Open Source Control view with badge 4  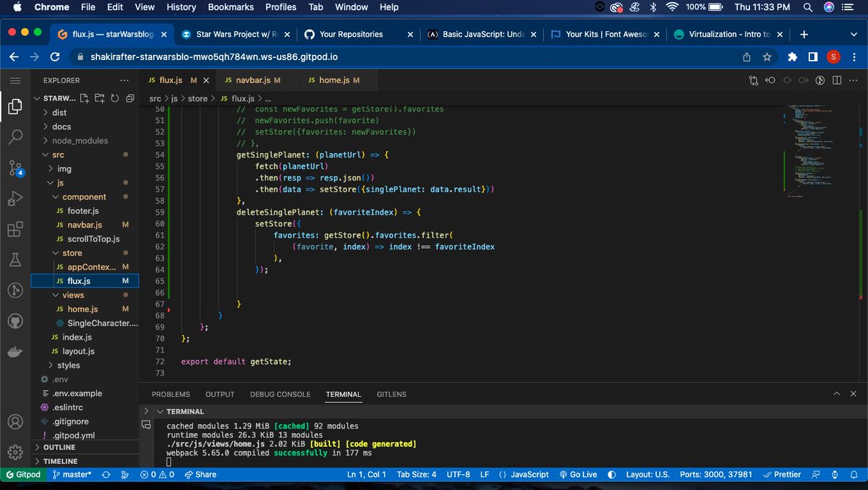point(15,168)
